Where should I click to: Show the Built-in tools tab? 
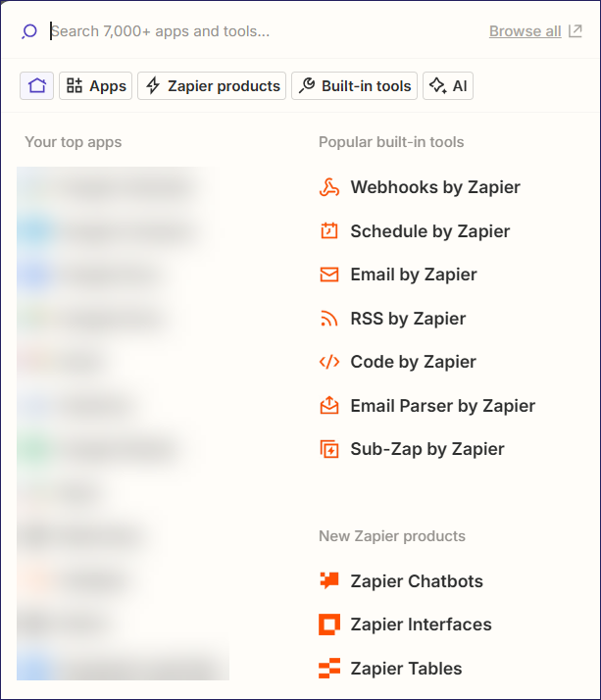355,86
